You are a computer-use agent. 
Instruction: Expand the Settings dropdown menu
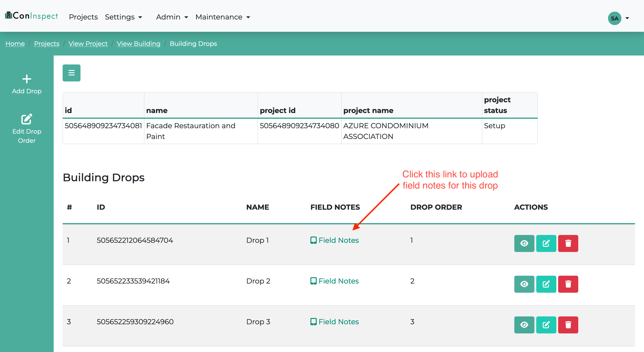123,17
